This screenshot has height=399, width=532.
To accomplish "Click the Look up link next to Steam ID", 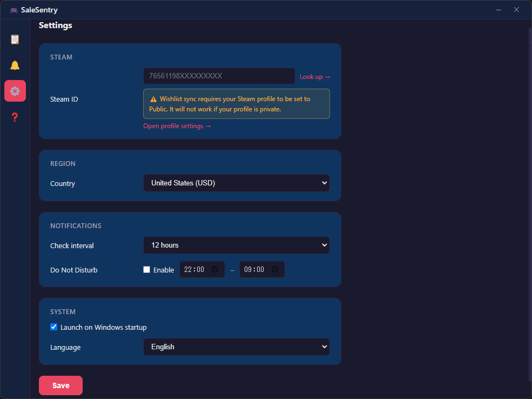I will pyautogui.click(x=314, y=76).
